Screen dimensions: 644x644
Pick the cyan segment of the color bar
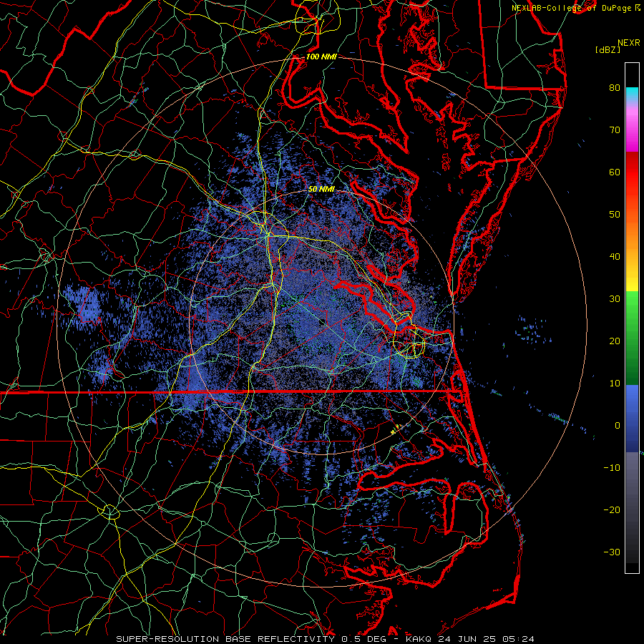(x=632, y=94)
